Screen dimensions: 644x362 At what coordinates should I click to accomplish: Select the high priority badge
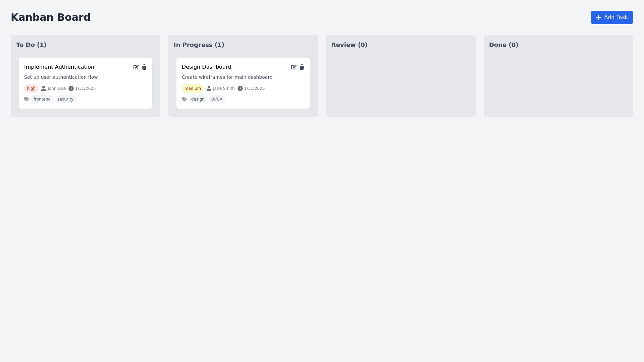point(31,88)
